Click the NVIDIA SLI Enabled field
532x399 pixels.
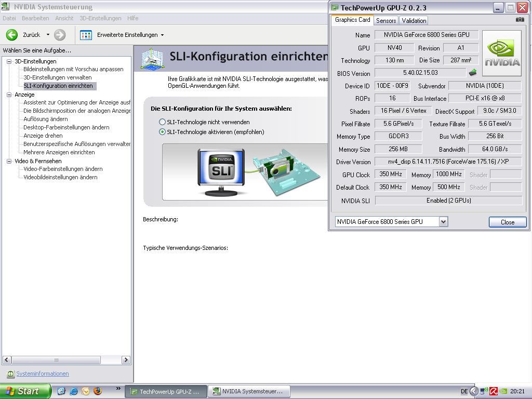(x=448, y=201)
